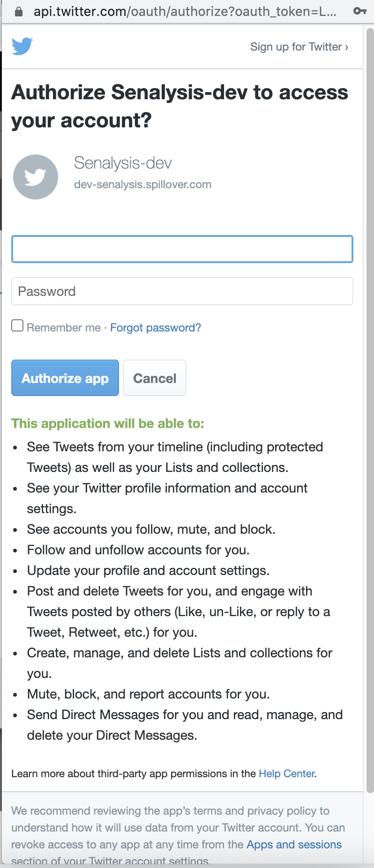Click the blue Twitter bird logo
The image size is (374, 868).
pos(22,46)
